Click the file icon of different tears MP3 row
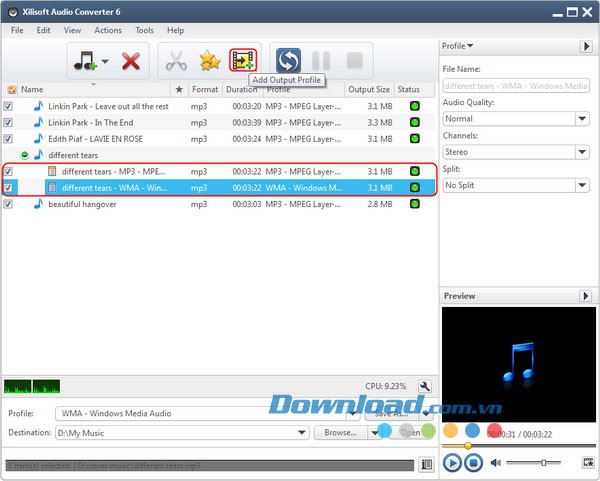 click(52, 171)
